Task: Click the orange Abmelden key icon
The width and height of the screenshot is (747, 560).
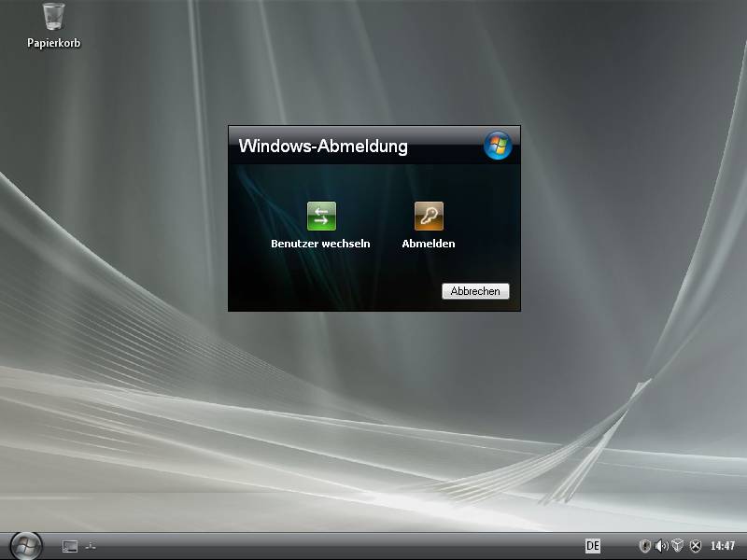Action: coord(429,217)
